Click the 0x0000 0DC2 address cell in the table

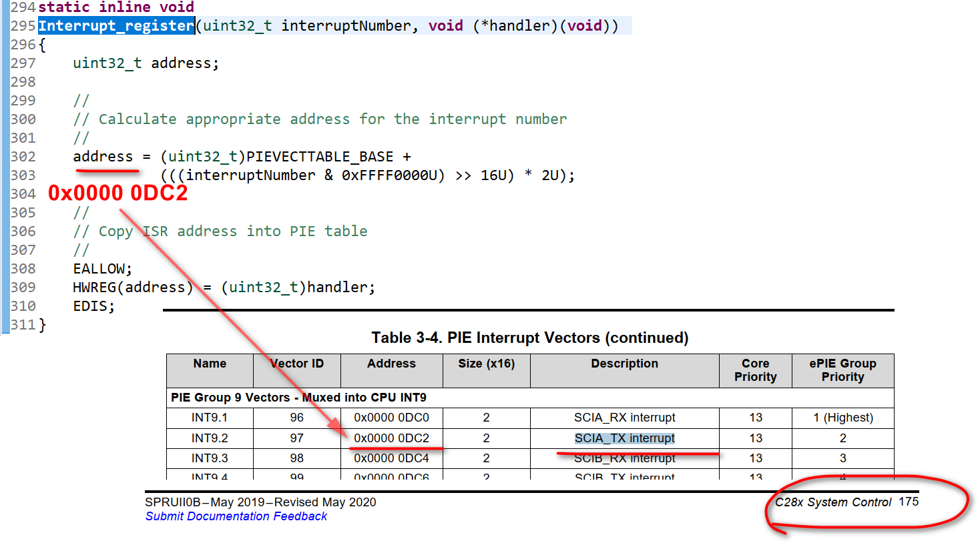pos(391,438)
